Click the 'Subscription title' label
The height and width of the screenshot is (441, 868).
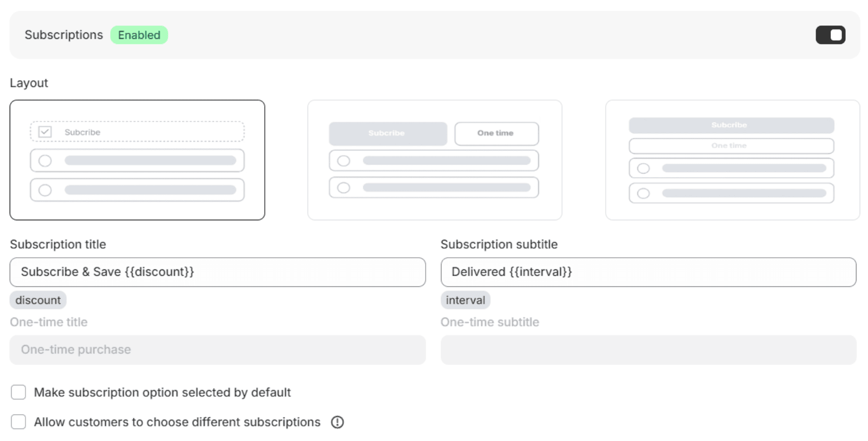[x=58, y=244]
